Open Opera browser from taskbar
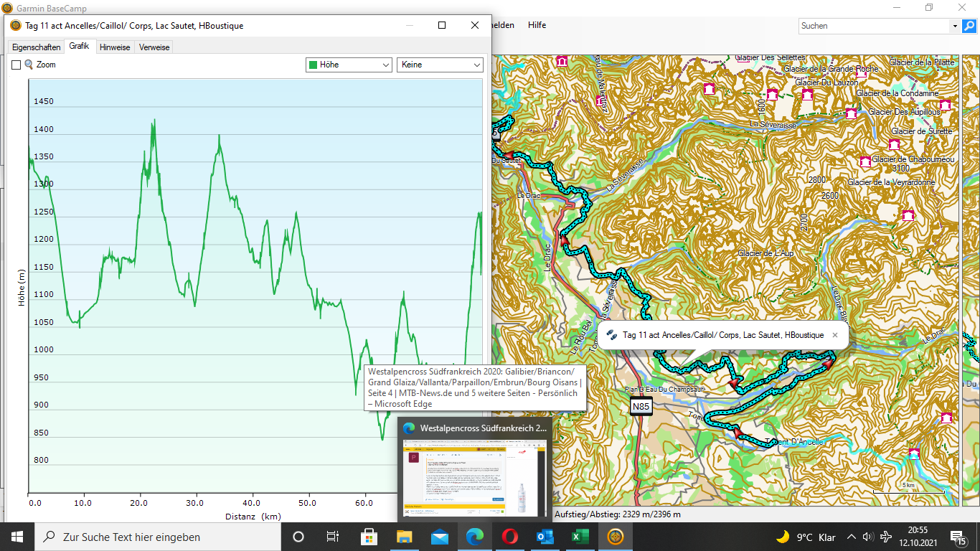 click(x=510, y=537)
